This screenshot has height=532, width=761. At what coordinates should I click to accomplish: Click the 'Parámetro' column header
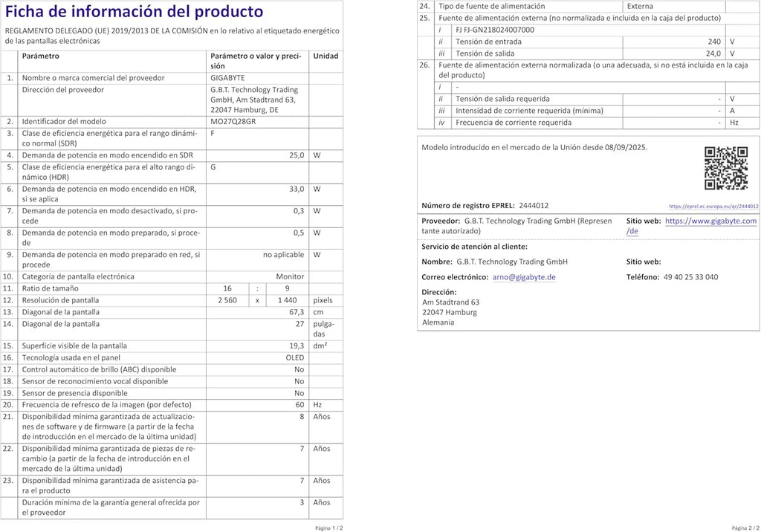40,56
